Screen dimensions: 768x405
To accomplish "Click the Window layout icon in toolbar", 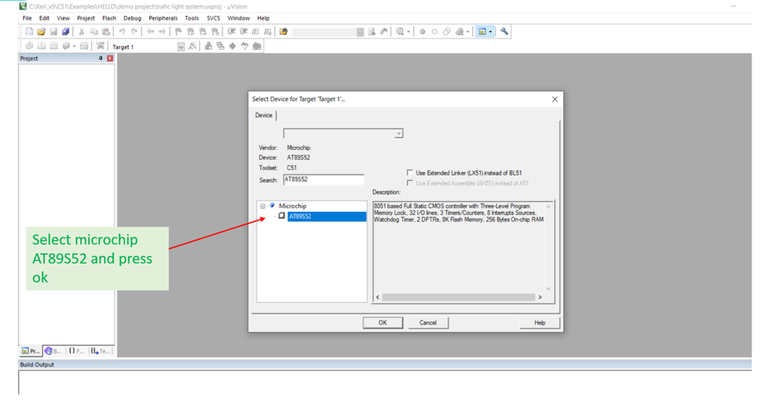I will [x=482, y=31].
